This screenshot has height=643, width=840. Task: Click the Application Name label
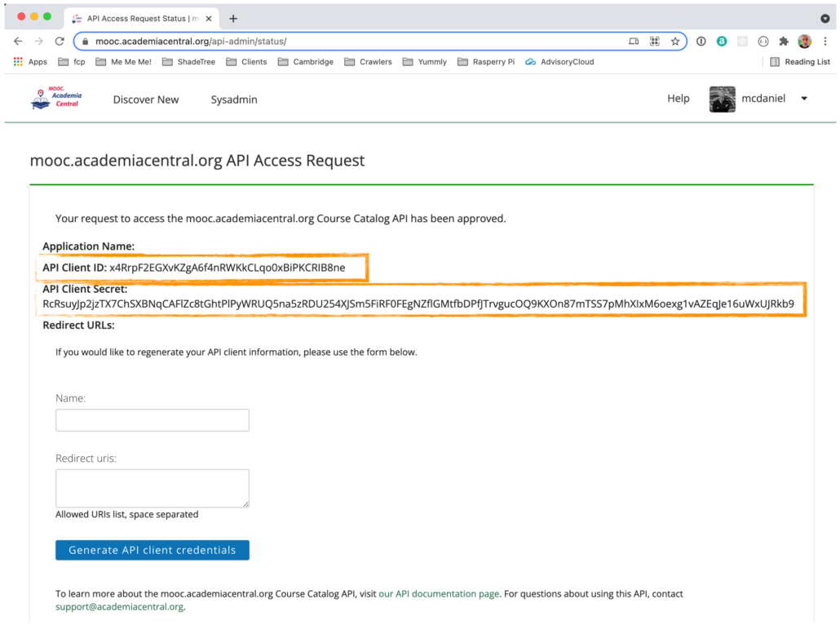(x=88, y=246)
